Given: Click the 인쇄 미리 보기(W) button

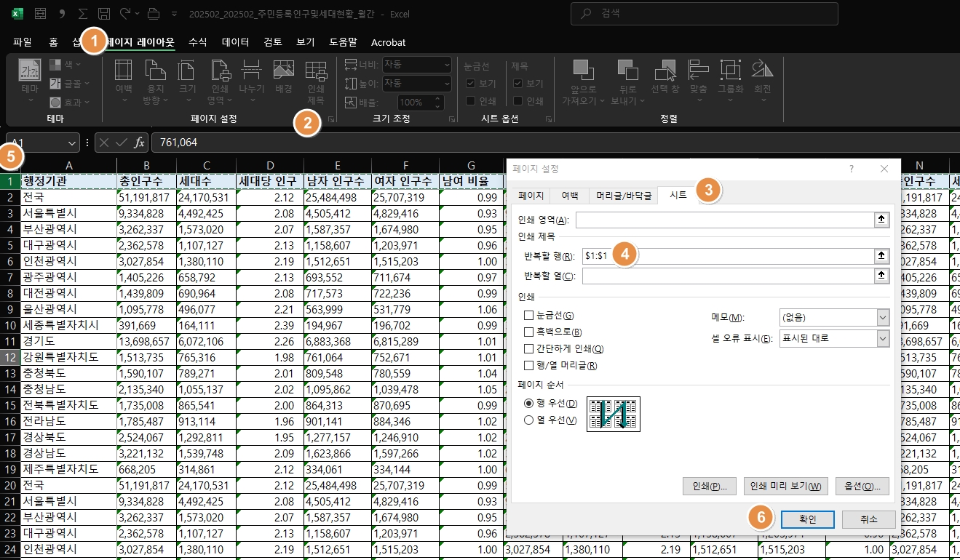Looking at the screenshot, I should click(786, 486).
